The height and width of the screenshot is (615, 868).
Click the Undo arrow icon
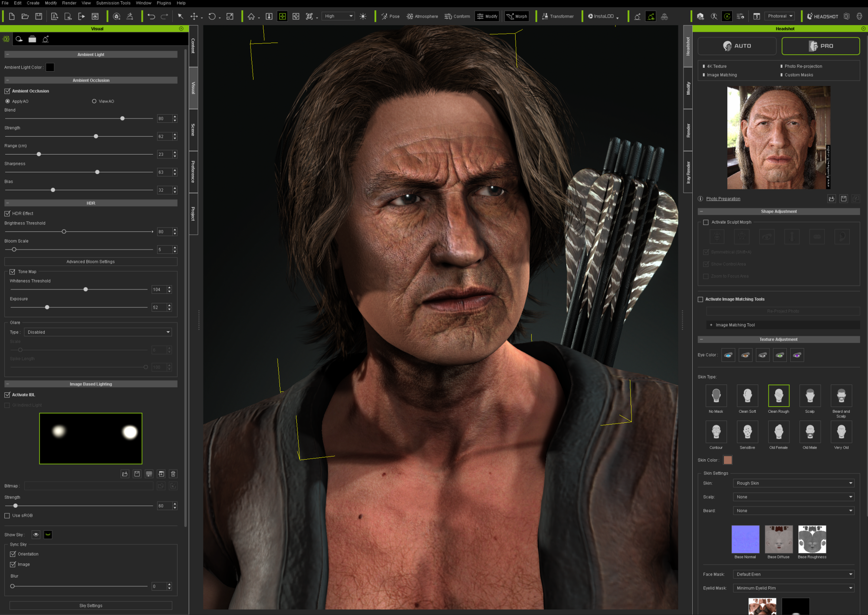[151, 16]
